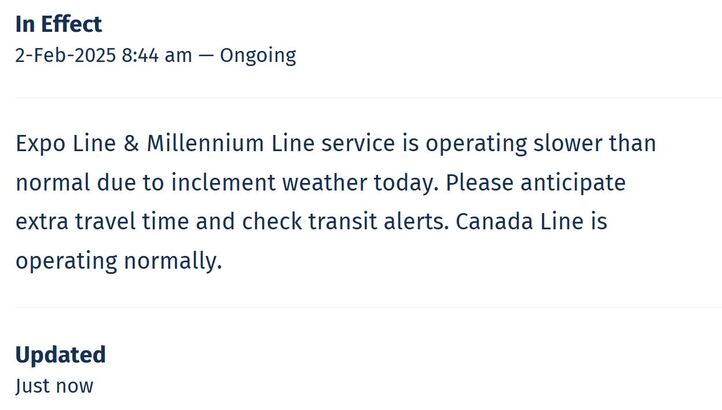Click the "Ongoing" status text
Viewport: 722px width, 410px height.
[257, 55]
